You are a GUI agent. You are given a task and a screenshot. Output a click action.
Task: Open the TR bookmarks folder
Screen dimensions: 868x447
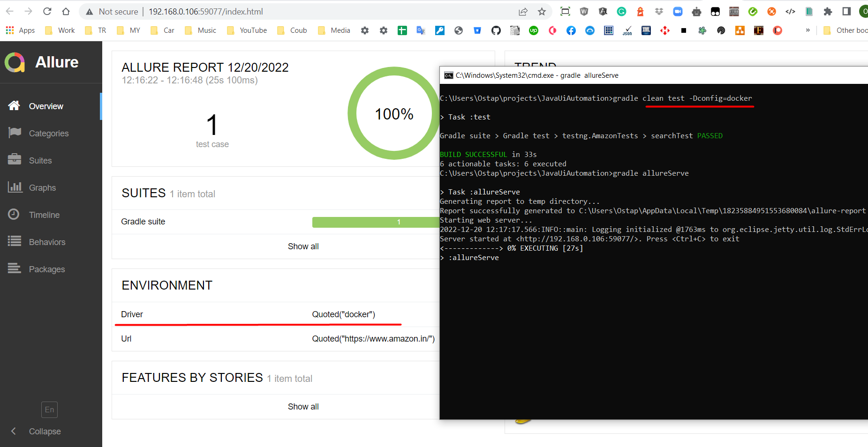point(96,30)
